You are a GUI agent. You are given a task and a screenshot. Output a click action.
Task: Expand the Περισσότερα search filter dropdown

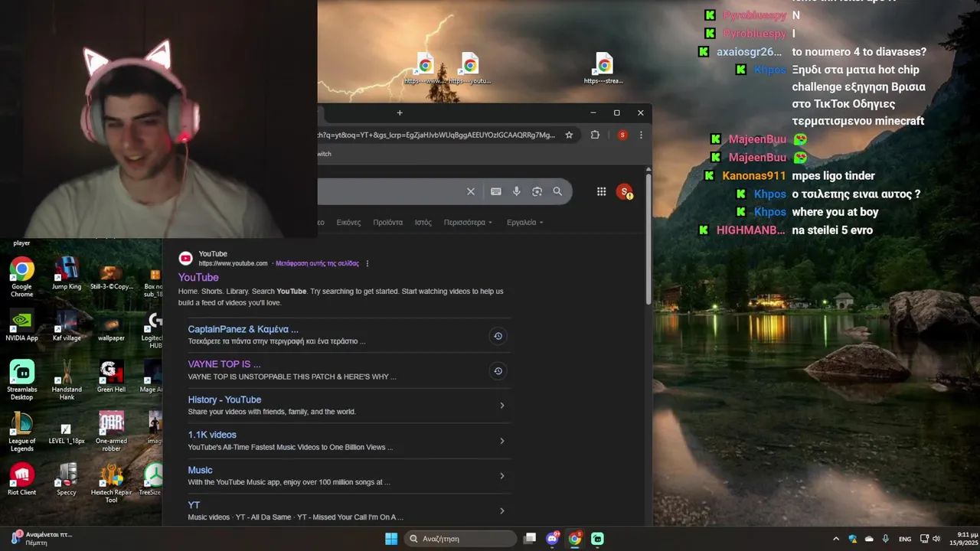[x=468, y=223]
